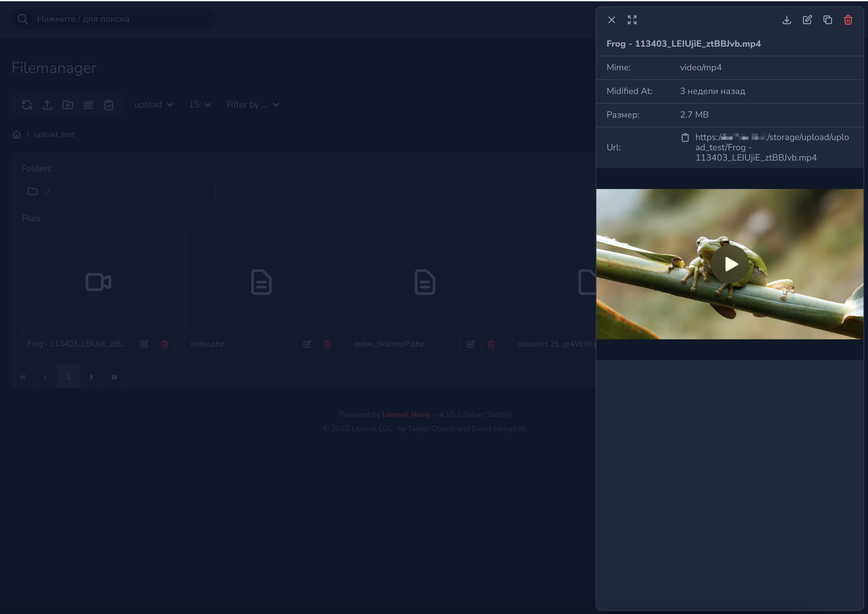The width and height of the screenshot is (868, 614).
Task: Click the upload file icon in toolbar
Action: click(47, 105)
